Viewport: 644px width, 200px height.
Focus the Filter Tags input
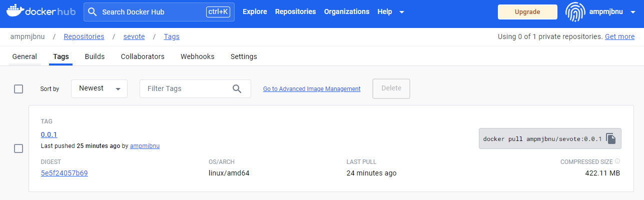pos(195,88)
